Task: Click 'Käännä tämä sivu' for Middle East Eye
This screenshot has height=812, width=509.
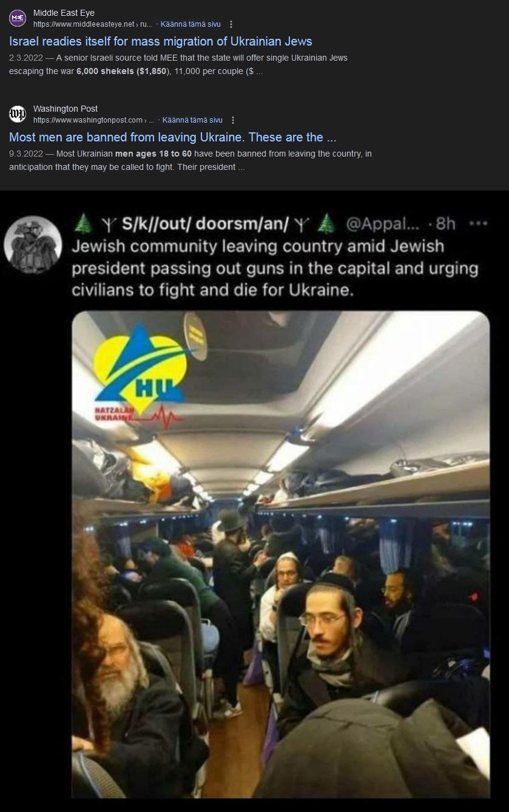Action: [x=190, y=24]
